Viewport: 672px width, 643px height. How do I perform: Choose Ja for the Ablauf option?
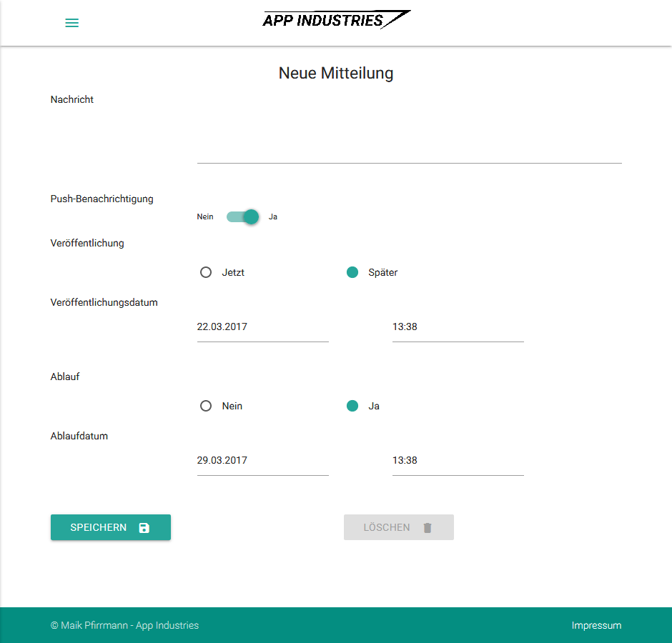click(x=352, y=406)
